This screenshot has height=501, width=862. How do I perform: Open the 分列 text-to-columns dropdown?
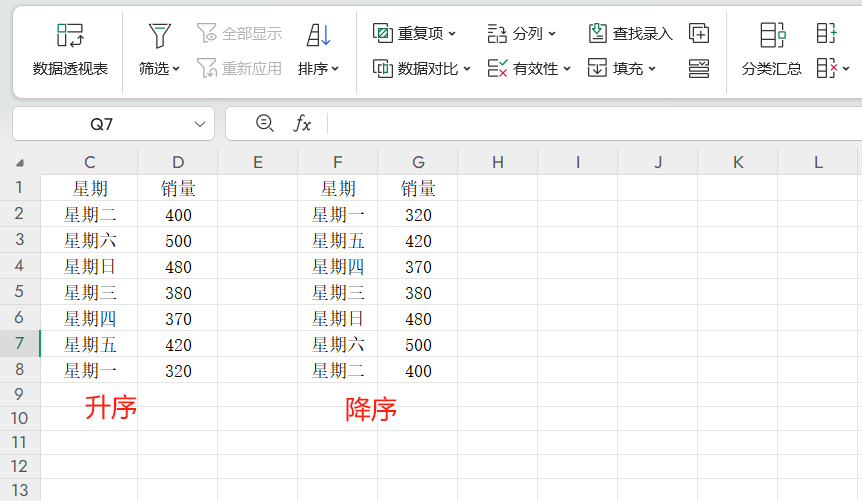coord(522,33)
